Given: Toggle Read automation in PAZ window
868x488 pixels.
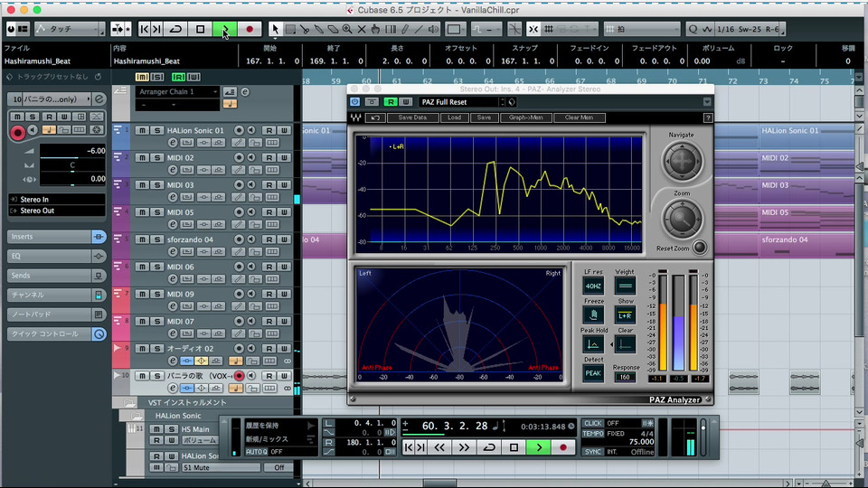Looking at the screenshot, I should 391,102.
